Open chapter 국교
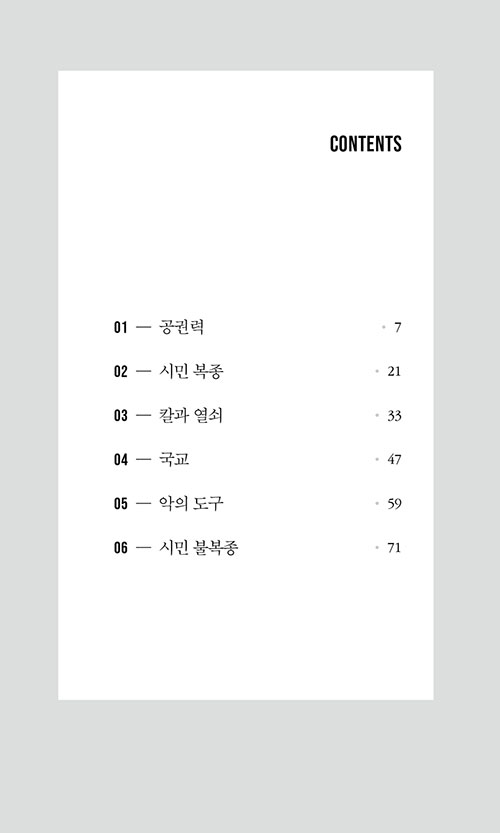 (x=174, y=458)
